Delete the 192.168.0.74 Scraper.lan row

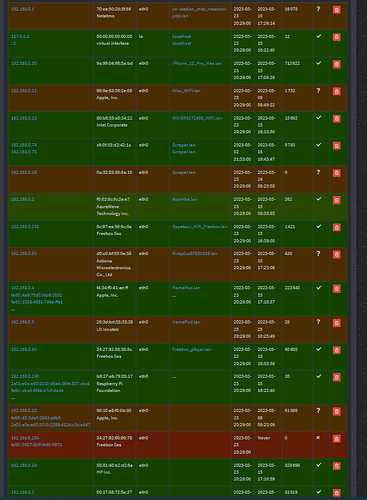pyautogui.click(x=337, y=146)
